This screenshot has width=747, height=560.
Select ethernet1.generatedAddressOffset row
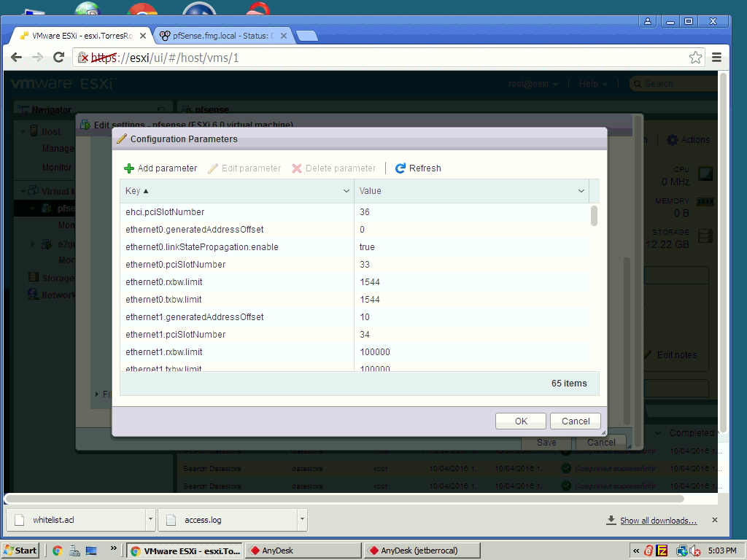pyautogui.click(x=355, y=317)
